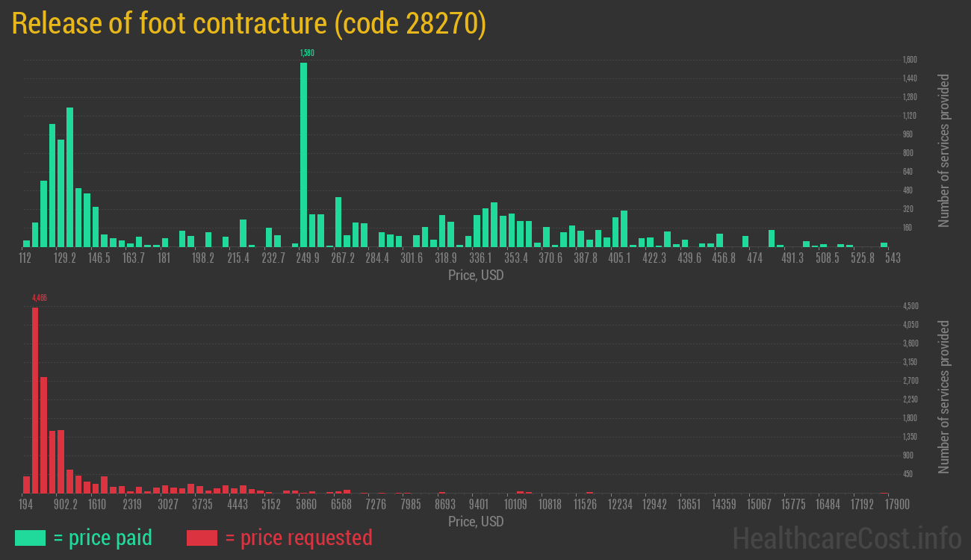Click the 112 tick on upper x-axis
The width and height of the screenshot is (971, 560).
(x=25, y=258)
